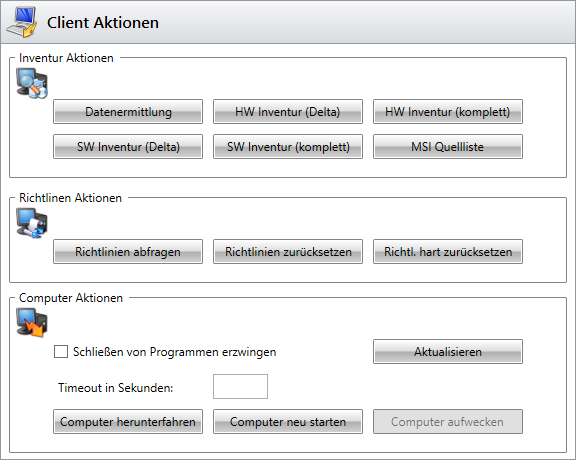Run HW Inventur (Delta)

[288, 111]
